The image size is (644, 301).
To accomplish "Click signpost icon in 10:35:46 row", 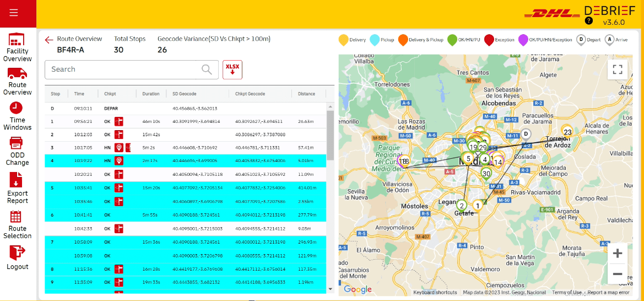I will (118, 201).
